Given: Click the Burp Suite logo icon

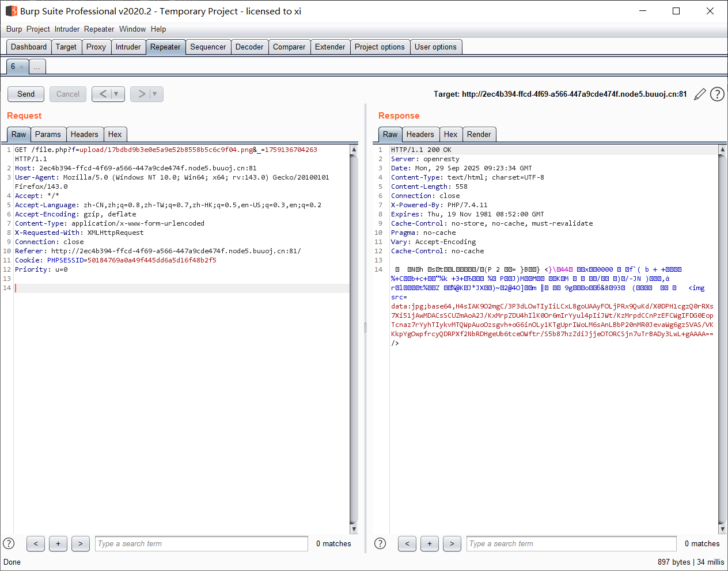Looking at the screenshot, I should pos(12,11).
